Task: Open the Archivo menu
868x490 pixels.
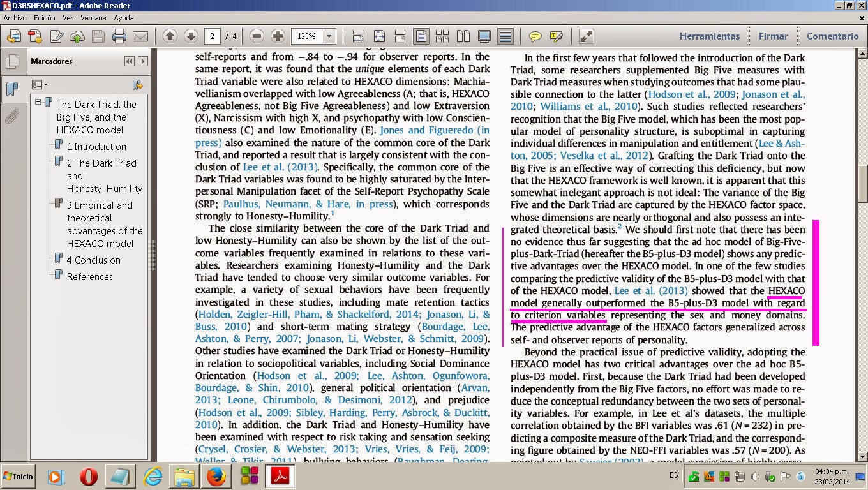Action: click(15, 18)
